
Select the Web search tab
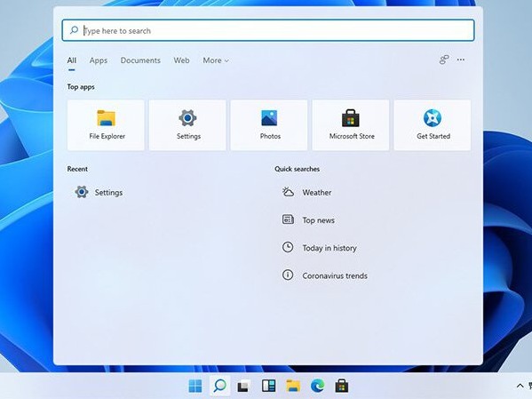tap(181, 60)
